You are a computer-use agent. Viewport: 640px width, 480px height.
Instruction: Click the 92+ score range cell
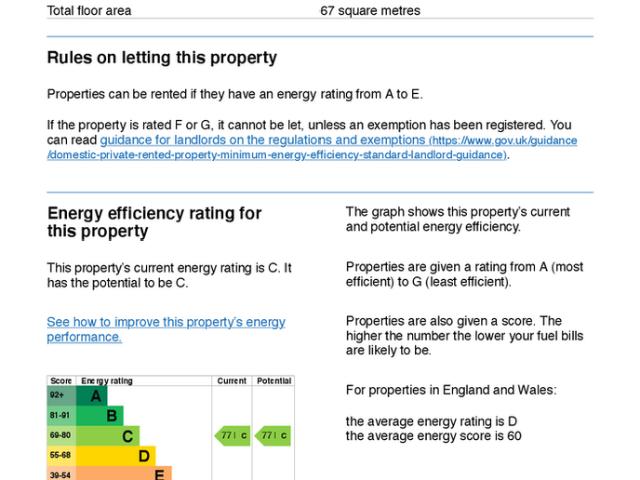[60, 396]
